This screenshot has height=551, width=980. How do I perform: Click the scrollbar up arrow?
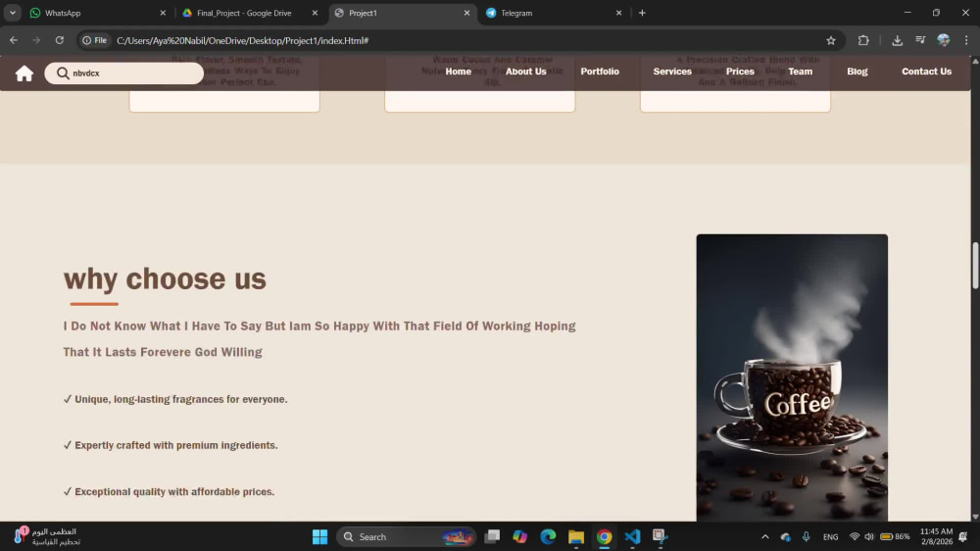(x=975, y=61)
